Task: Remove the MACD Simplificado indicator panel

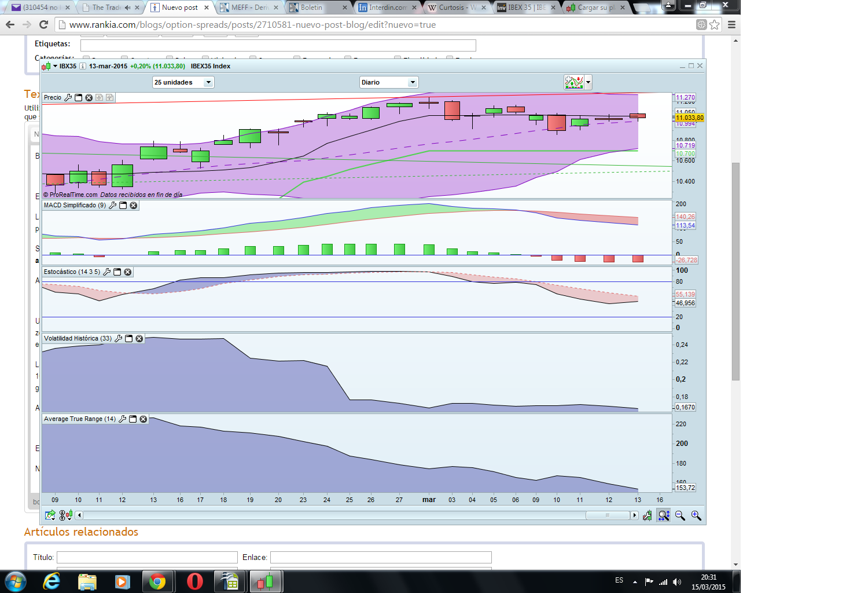Action: [134, 206]
